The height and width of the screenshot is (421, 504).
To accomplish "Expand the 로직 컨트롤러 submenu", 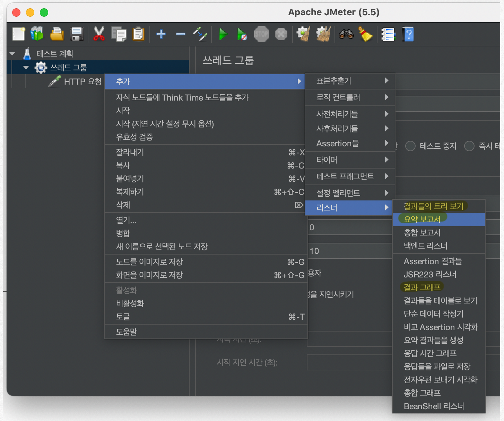I will [x=350, y=97].
